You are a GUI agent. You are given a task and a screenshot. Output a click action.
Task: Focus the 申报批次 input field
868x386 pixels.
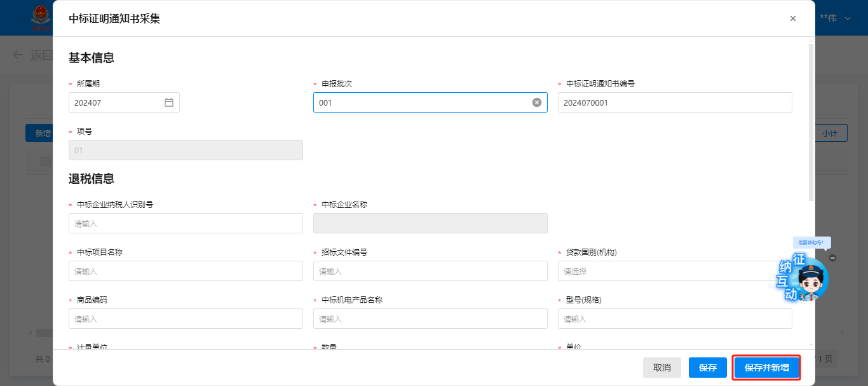click(430, 102)
